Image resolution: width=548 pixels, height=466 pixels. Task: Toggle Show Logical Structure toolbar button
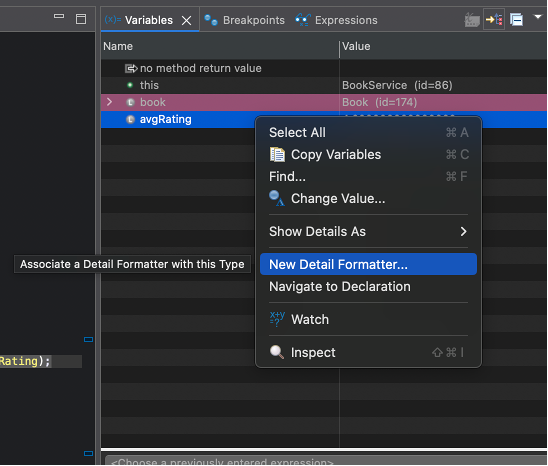tap(494, 20)
